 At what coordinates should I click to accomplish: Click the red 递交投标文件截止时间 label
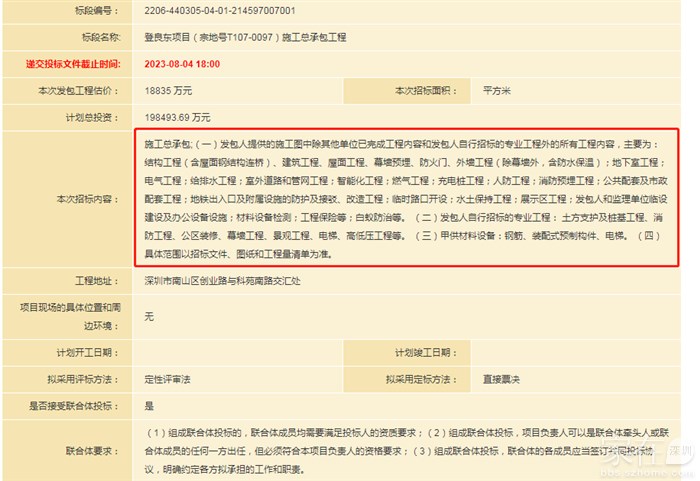coord(73,63)
